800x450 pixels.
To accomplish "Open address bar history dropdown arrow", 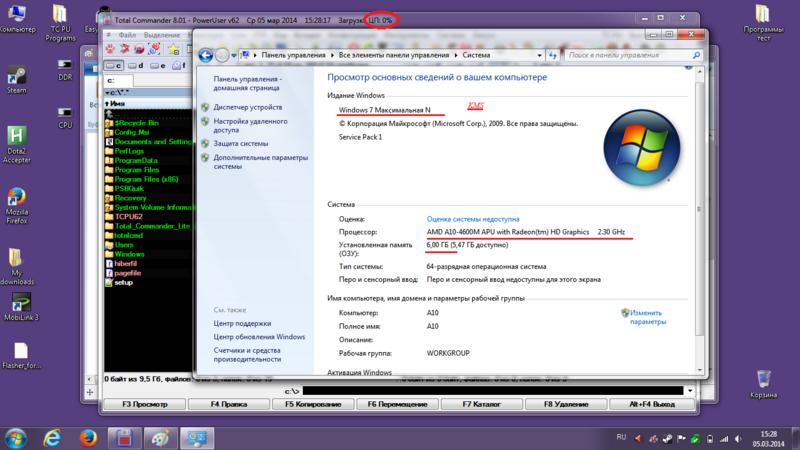I will 539,55.
